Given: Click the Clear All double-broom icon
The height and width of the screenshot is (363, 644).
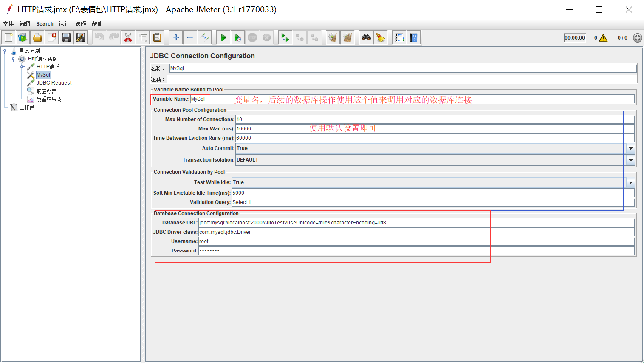Looking at the screenshot, I should click(x=347, y=37).
